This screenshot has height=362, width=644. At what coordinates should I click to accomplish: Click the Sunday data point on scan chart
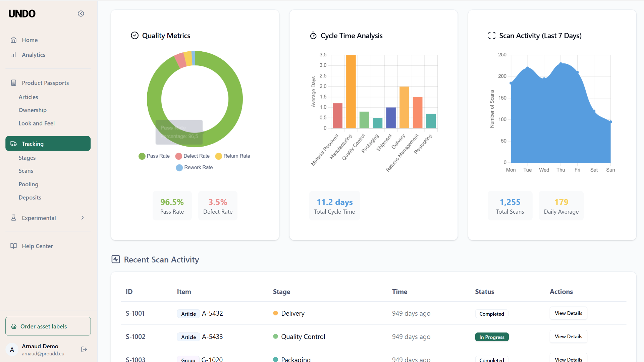pos(610,122)
